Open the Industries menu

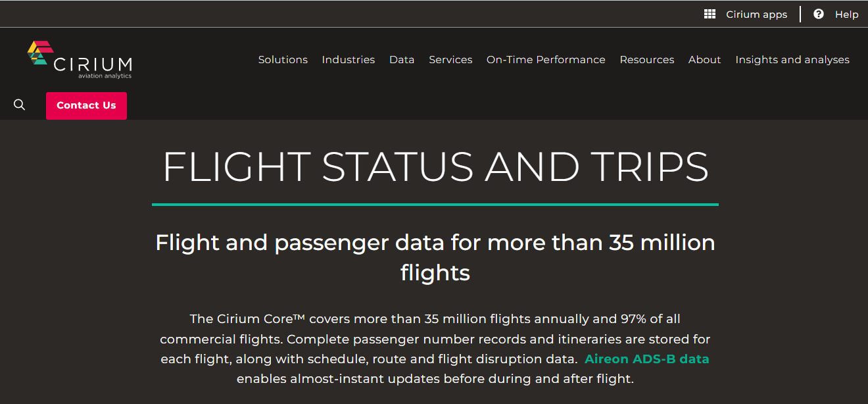[348, 59]
